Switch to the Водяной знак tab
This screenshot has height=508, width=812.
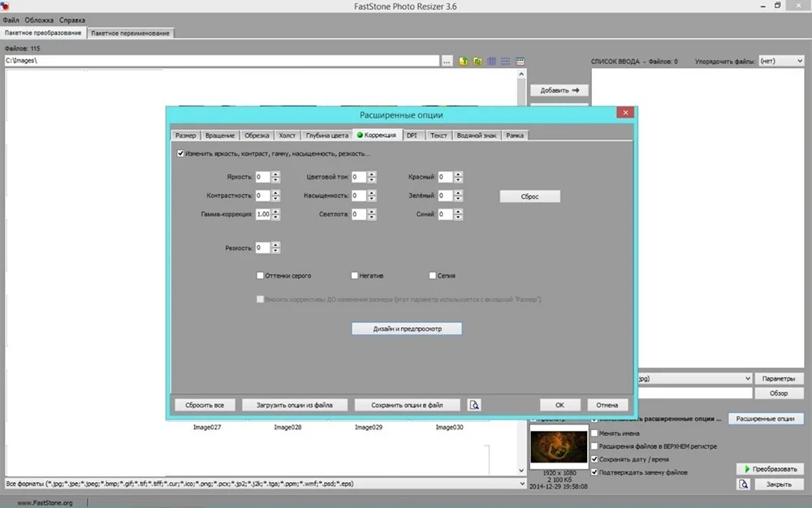point(476,136)
